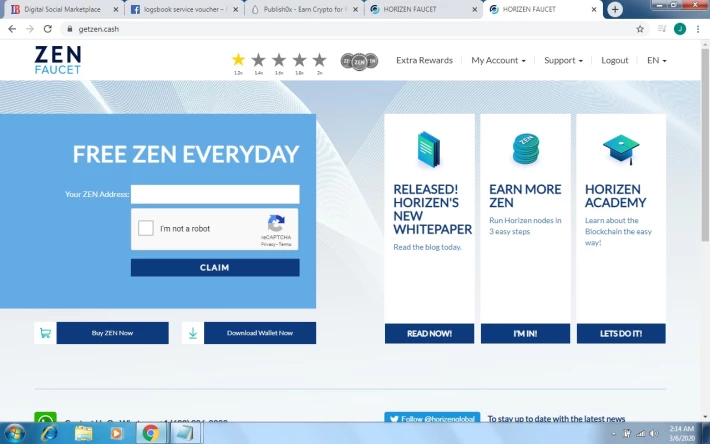Expand the My Account dropdown
710x444 pixels.
pos(498,60)
